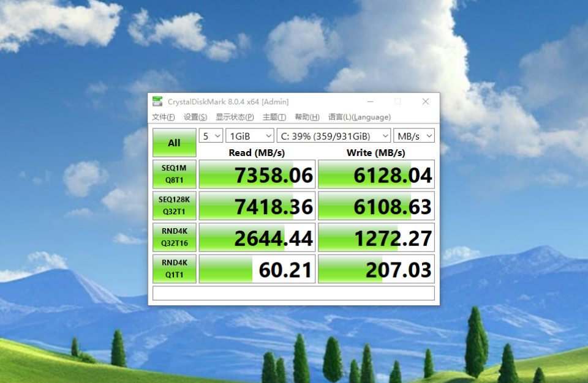Click the SEQ1M write result 6128.04
This screenshot has height=383, width=588.
(376, 174)
